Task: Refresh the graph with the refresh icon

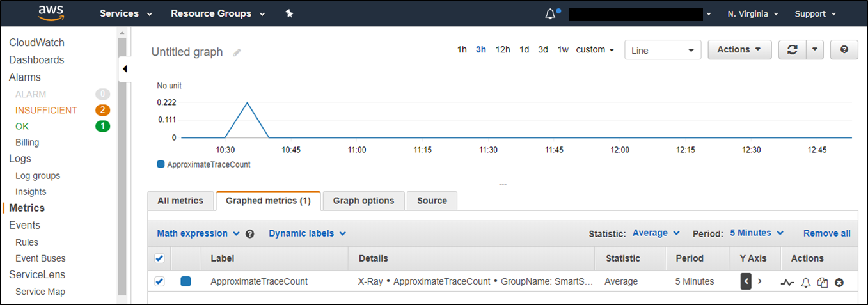Action: 793,50
